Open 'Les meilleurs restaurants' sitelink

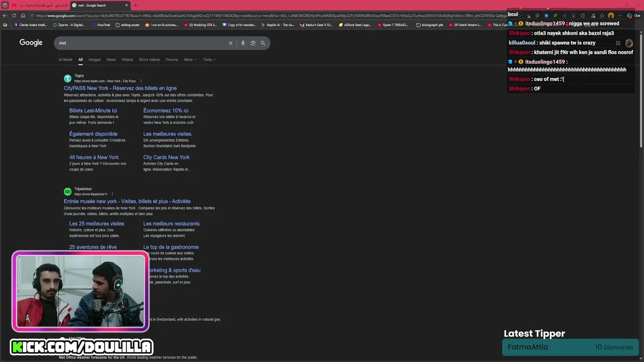click(172, 224)
